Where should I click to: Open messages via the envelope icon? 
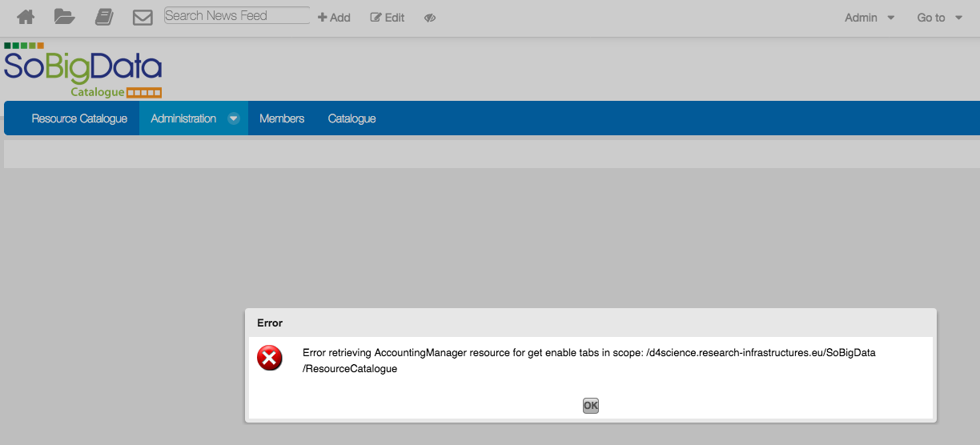tap(143, 17)
